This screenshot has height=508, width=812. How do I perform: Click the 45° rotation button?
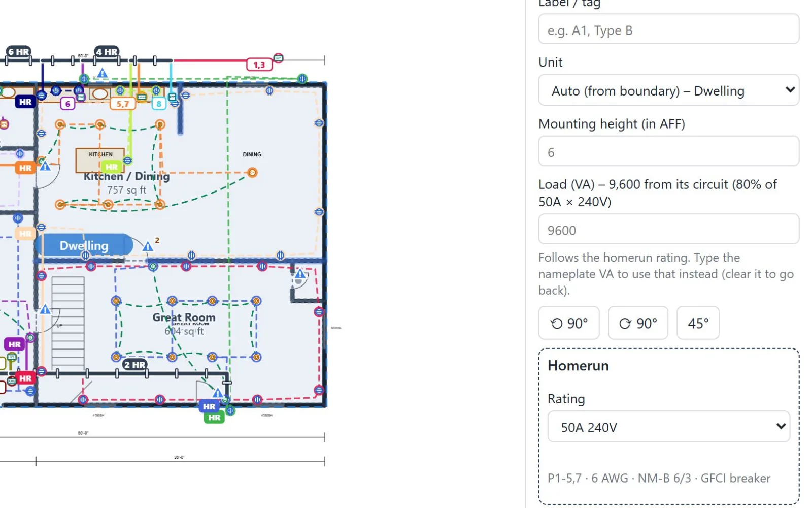[x=698, y=323]
